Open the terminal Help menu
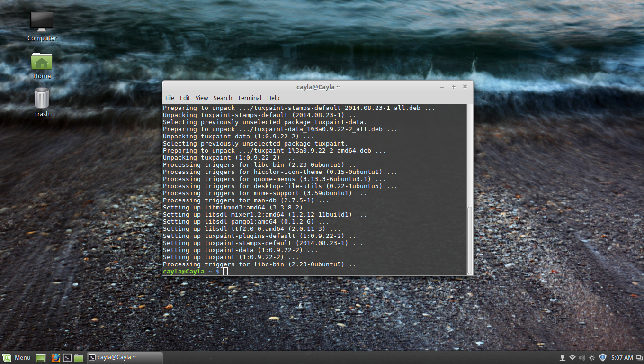Image resolution: width=644 pixels, height=364 pixels. point(273,98)
